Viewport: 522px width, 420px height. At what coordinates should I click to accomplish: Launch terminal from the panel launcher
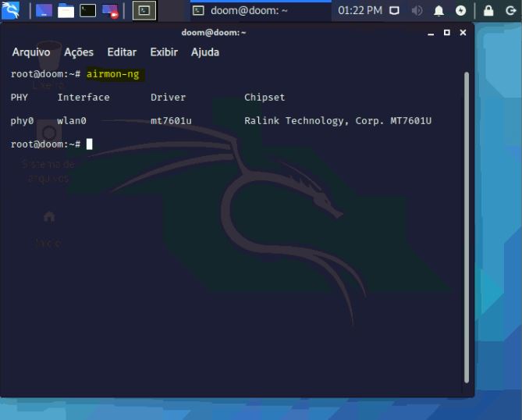pos(88,10)
